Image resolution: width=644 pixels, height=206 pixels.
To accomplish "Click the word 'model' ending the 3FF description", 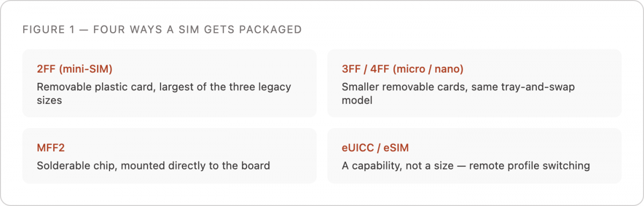I will pos(357,101).
